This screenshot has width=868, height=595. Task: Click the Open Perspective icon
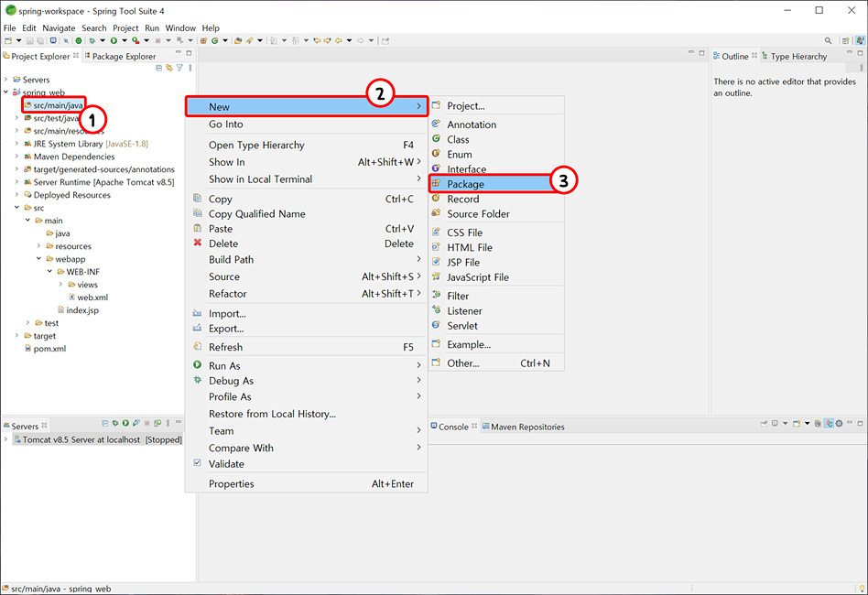(845, 40)
